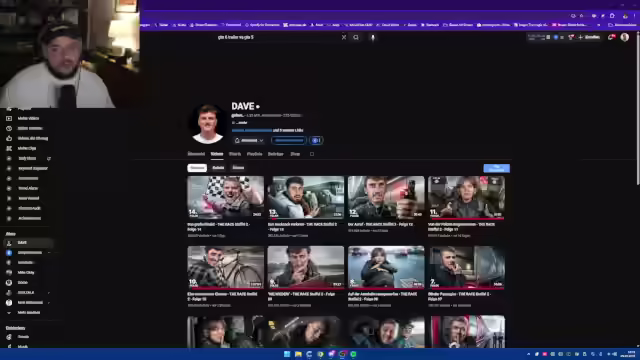This screenshot has width=640, height=360.
Task: Open the Folge 14 video thumbnail
Action: 225,198
